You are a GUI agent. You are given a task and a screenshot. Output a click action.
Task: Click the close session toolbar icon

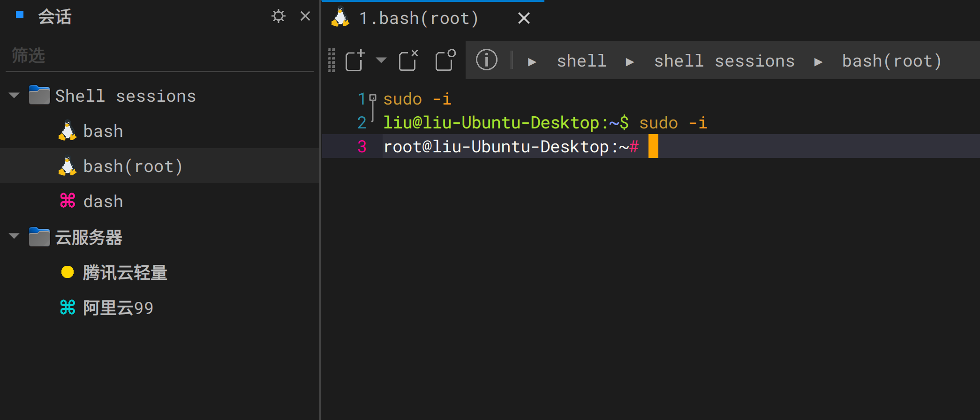click(x=408, y=60)
